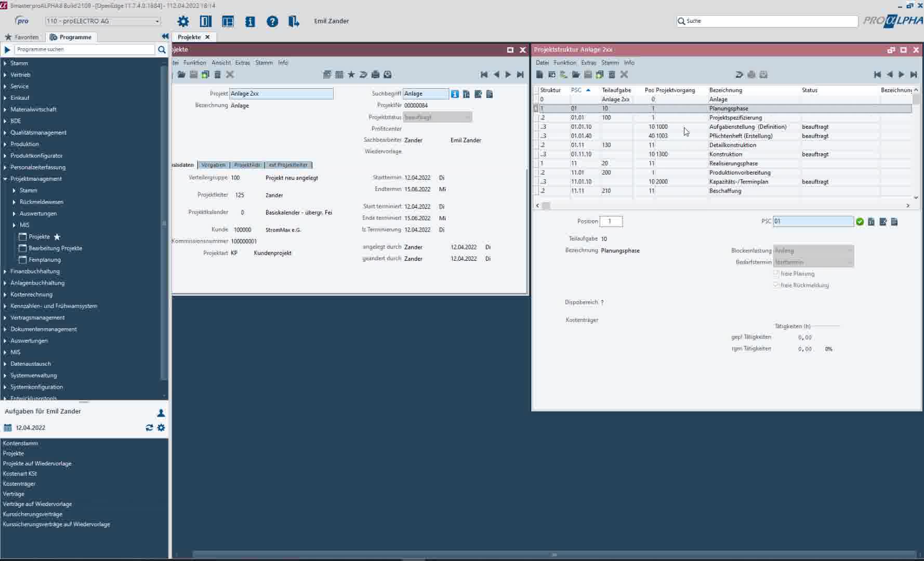
Task: Sort by the PSC column header
Action: pos(580,90)
